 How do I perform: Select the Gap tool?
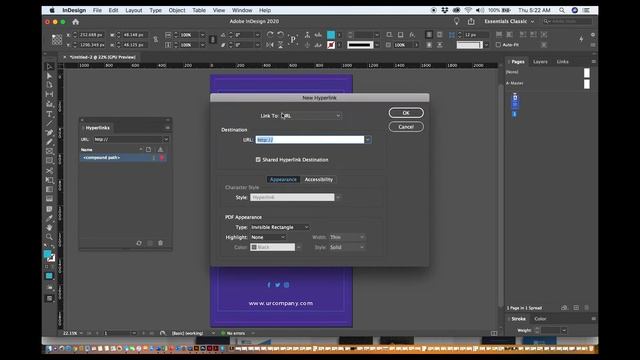click(49, 94)
